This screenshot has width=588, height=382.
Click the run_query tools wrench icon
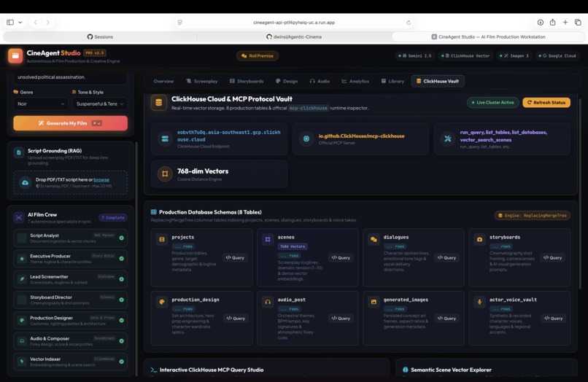coord(448,139)
